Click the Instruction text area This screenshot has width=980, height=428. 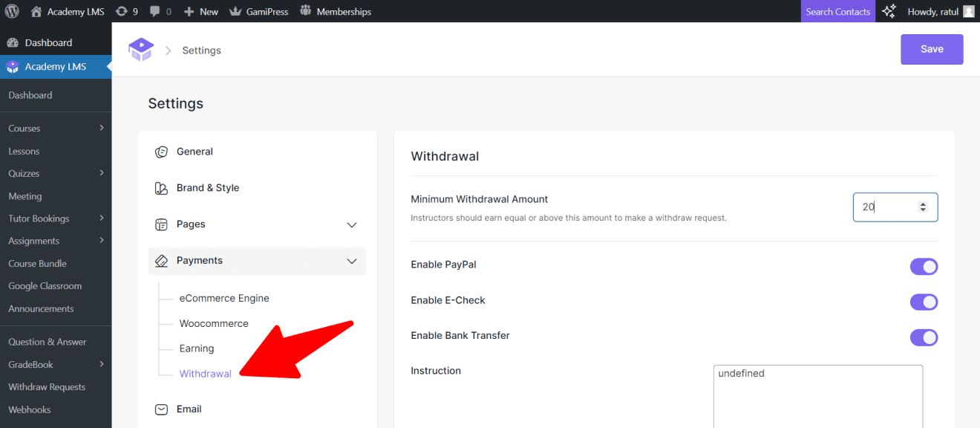[x=817, y=394]
